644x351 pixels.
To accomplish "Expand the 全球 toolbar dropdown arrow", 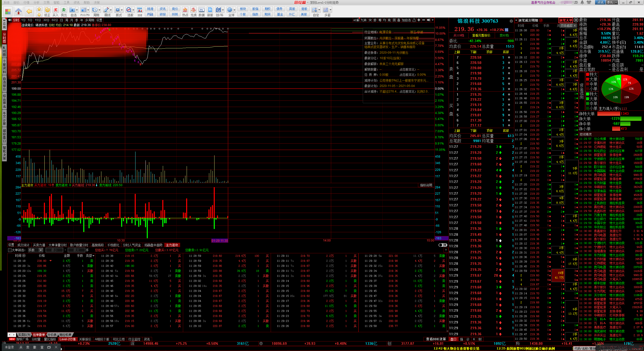I will (234, 10).
